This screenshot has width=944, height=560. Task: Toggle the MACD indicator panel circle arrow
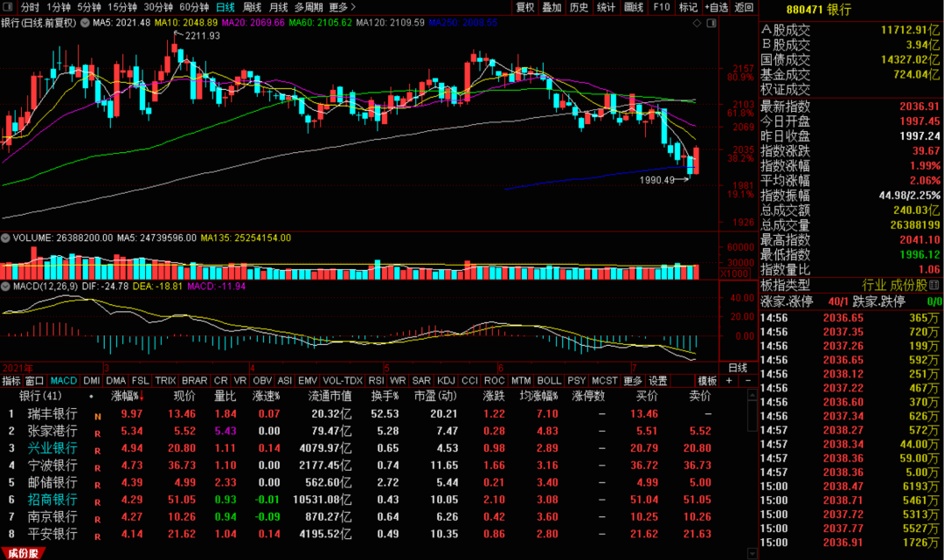(x=5, y=287)
